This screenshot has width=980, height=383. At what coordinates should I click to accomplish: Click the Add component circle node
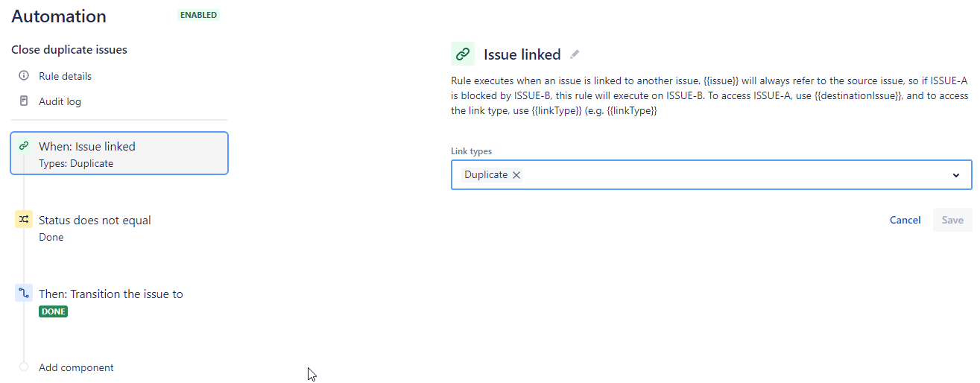point(24,367)
